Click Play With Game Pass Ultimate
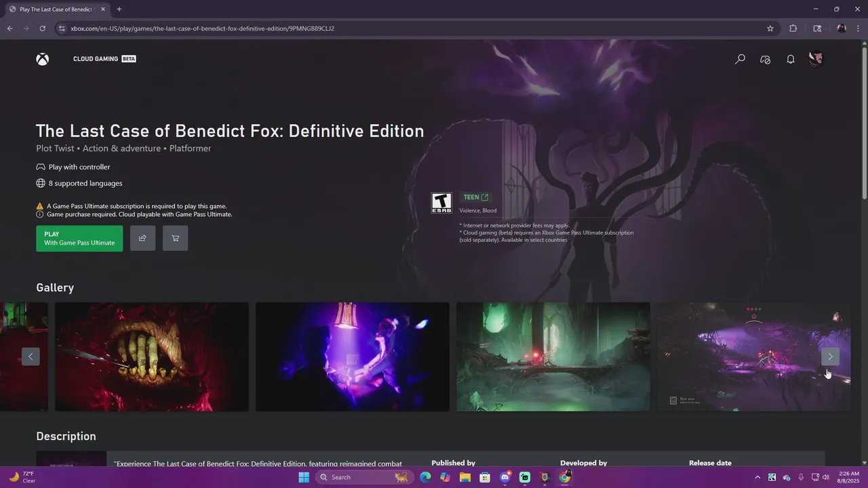The height and width of the screenshot is (488, 868). tap(79, 239)
